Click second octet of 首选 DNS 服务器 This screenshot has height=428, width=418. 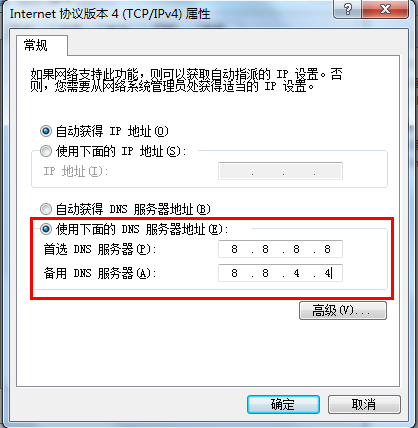point(265,249)
